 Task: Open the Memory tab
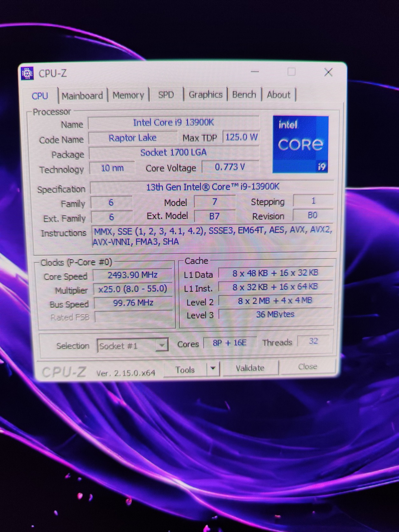tap(128, 95)
